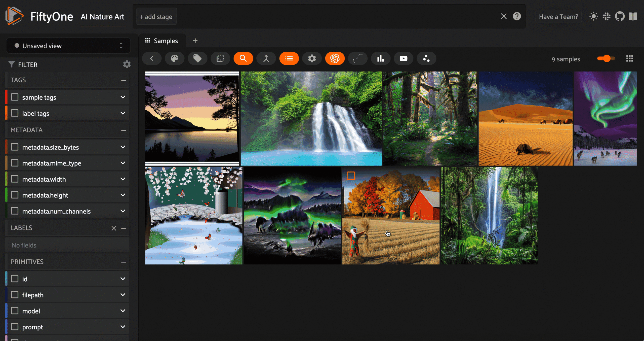Click the orange search magnifier icon
Screen dimensions: 644x341
[243, 58]
